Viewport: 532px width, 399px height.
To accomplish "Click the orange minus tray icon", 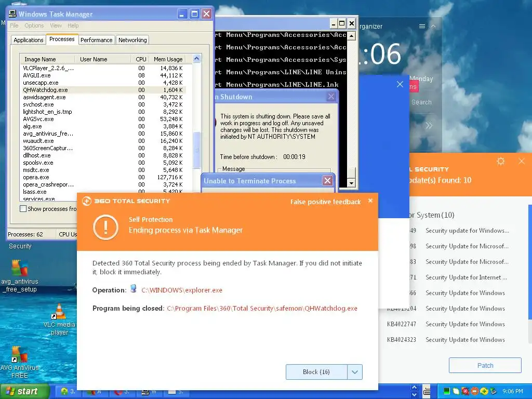I will pos(475,391).
